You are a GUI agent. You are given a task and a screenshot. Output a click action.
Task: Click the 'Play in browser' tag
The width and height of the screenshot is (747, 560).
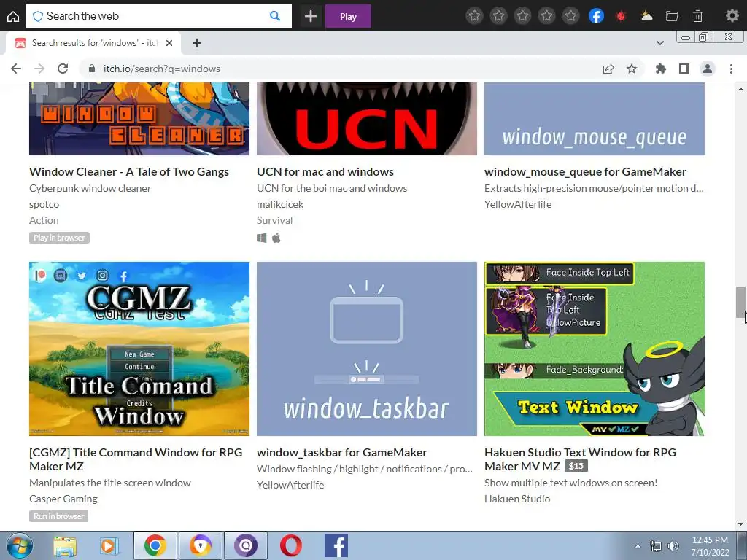point(59,238)
